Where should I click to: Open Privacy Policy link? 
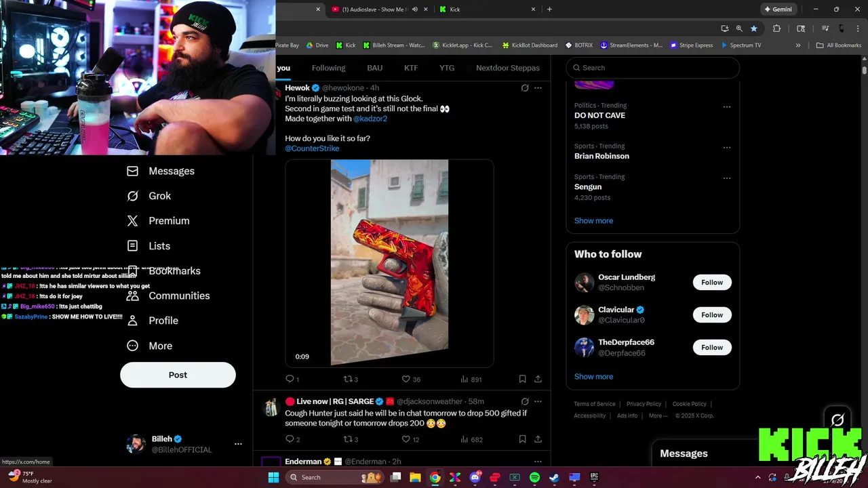click(x=644, y=404)
